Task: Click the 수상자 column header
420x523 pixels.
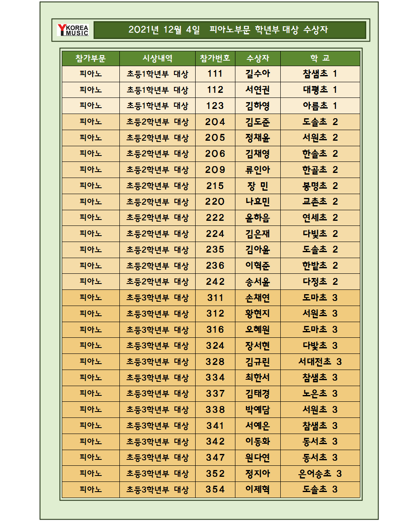Action: [258, 58]
